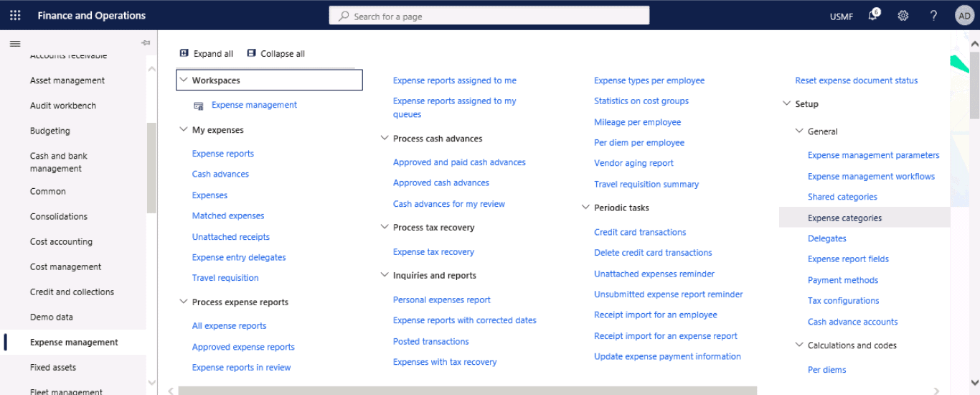The width and height of the screenshot is (980, 395).
Task: Collapse the Calculations and codes subgroup
Action: 800,345
